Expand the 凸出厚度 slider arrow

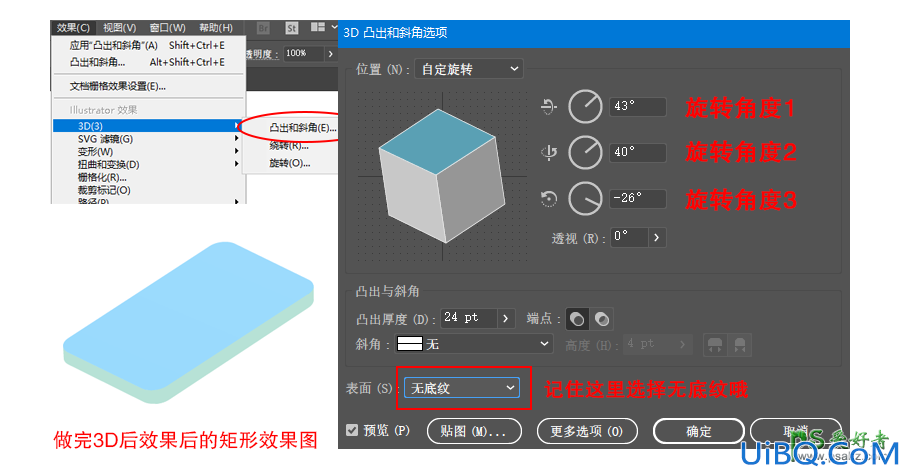click(x=506, y=318)
